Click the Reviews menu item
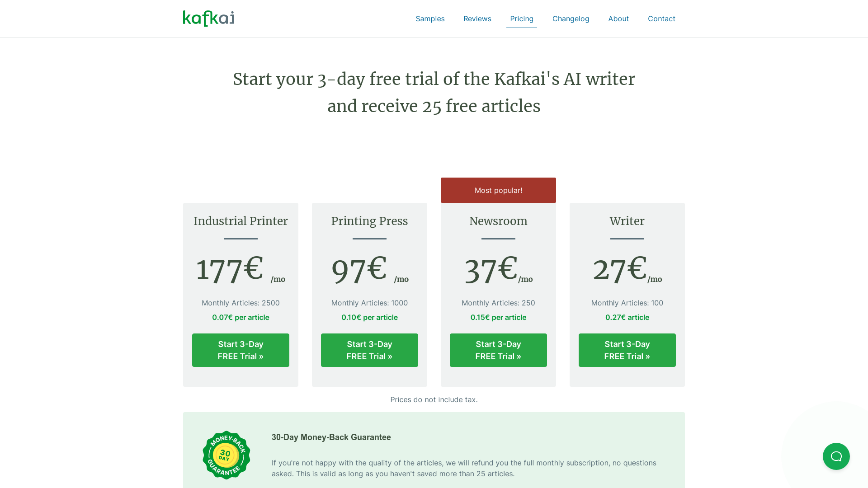 tap(477, 19)
